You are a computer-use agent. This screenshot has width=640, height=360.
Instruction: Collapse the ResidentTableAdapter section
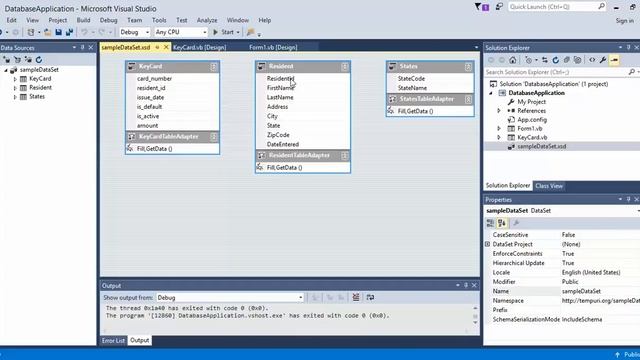[x=344, y=156]
